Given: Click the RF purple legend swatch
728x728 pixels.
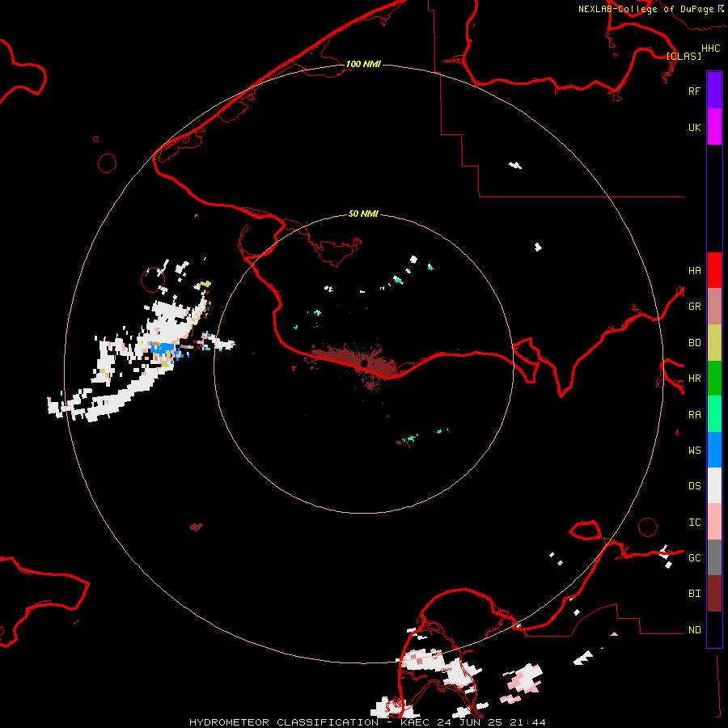Looking at the screenshot, I should coord(714,91).
